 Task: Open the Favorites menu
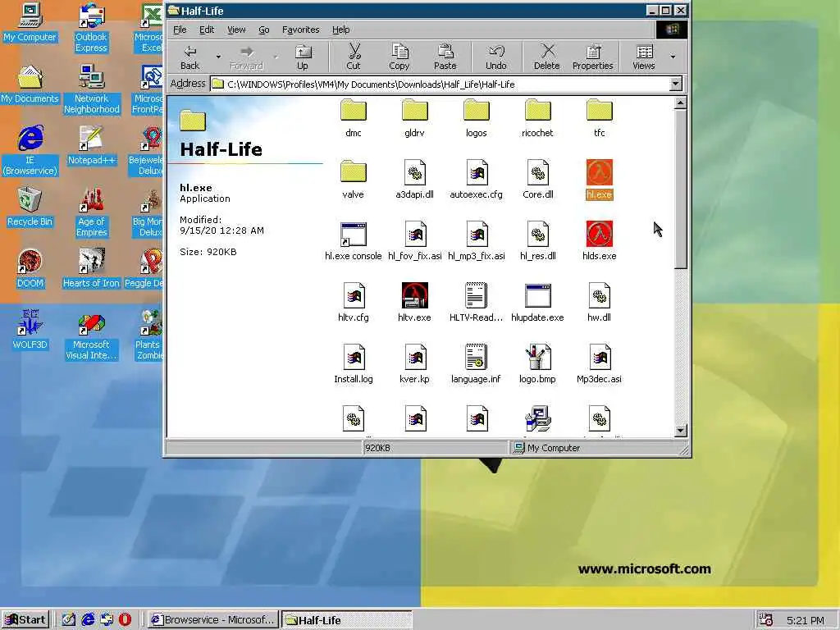tap(300, 30)
